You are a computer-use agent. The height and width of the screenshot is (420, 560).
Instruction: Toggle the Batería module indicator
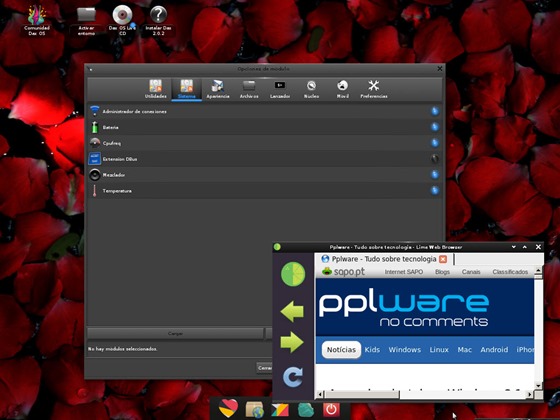tap(435, 127)
